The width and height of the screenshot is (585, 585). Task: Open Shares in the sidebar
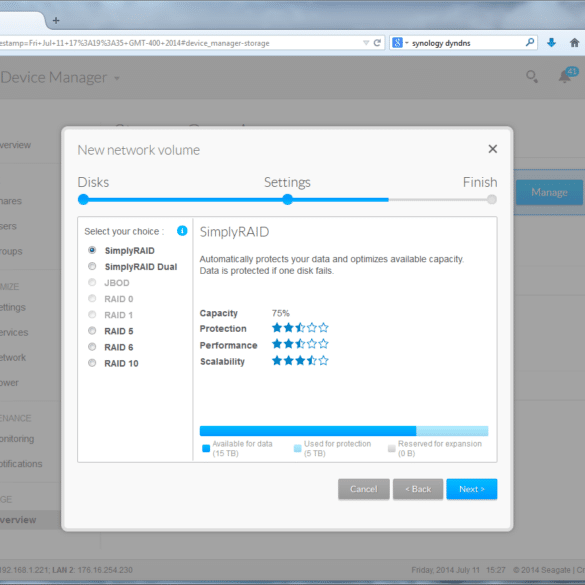point(11,201)
